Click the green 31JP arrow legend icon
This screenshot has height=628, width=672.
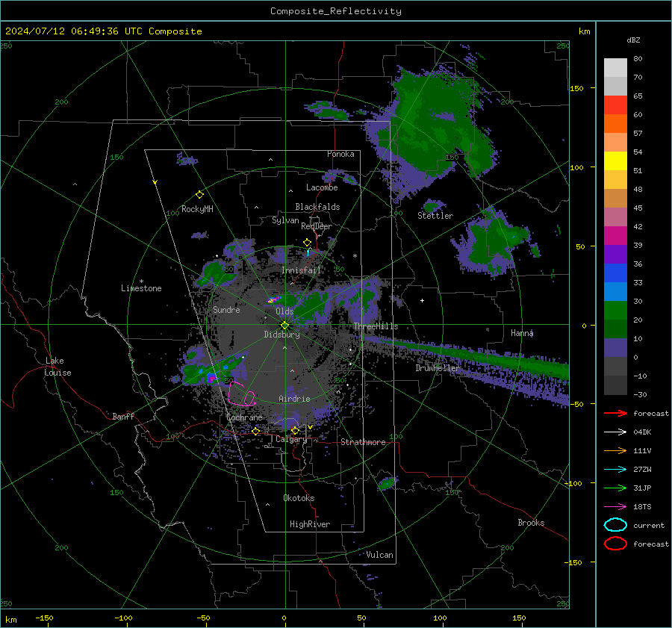pos(615,488)
